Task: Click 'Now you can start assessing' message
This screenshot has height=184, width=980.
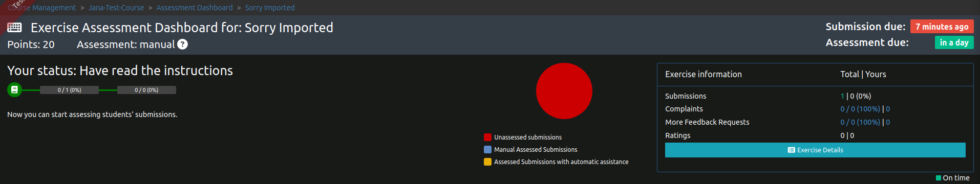Action: coord(92,114)
